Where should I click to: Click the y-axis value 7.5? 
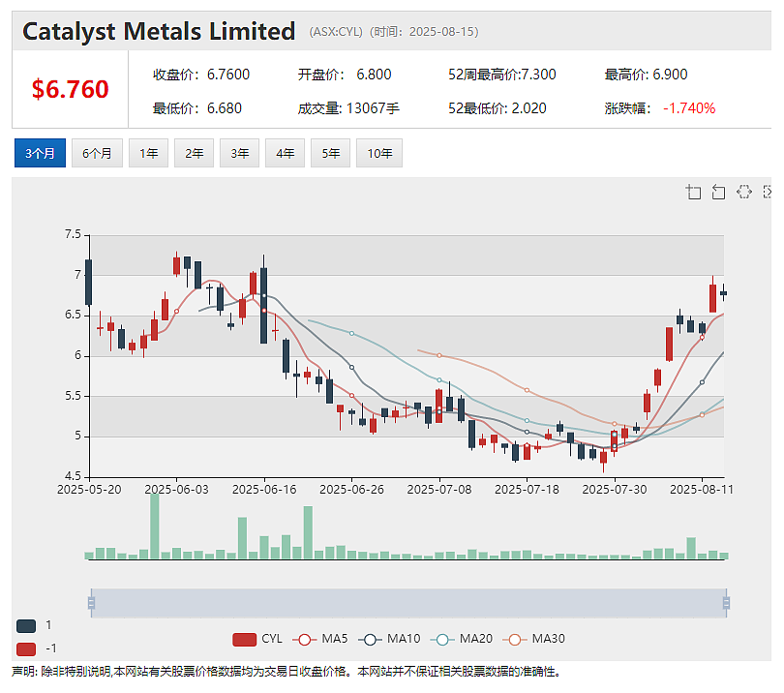(73, 234)
